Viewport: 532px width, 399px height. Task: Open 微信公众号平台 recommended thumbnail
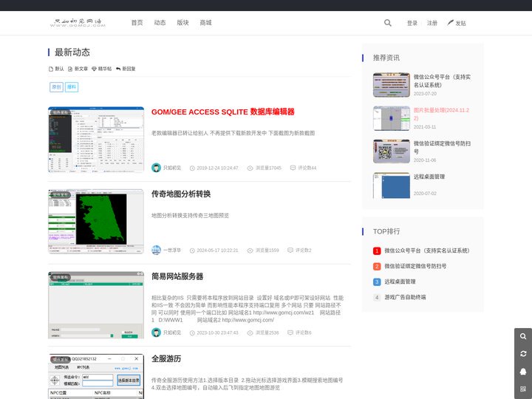click(x=392, y=85)
